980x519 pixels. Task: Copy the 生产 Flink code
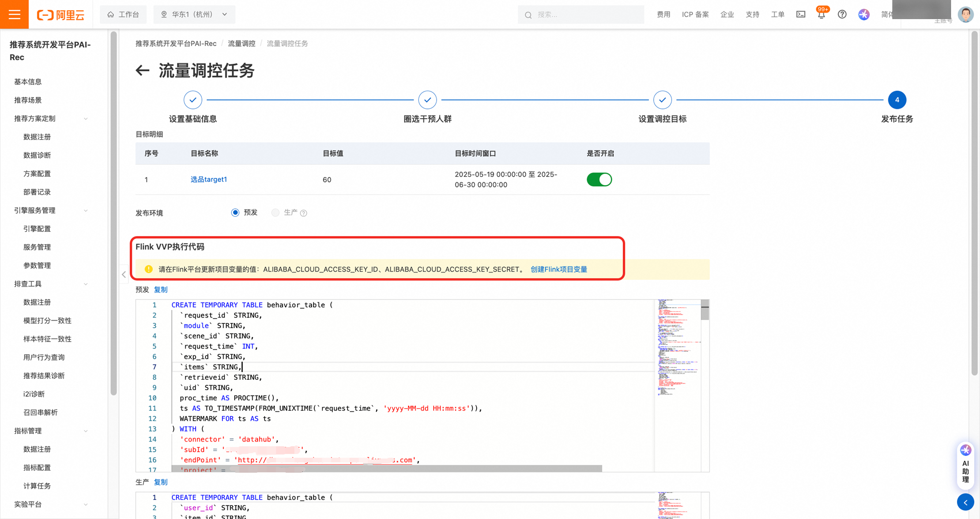tap(161, 482)
